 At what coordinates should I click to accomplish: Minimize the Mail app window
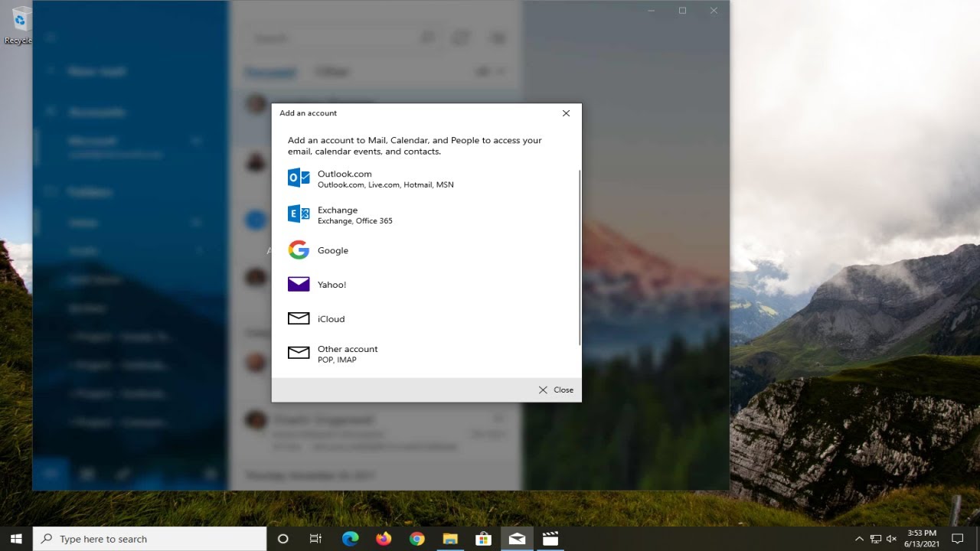point(651,11)
